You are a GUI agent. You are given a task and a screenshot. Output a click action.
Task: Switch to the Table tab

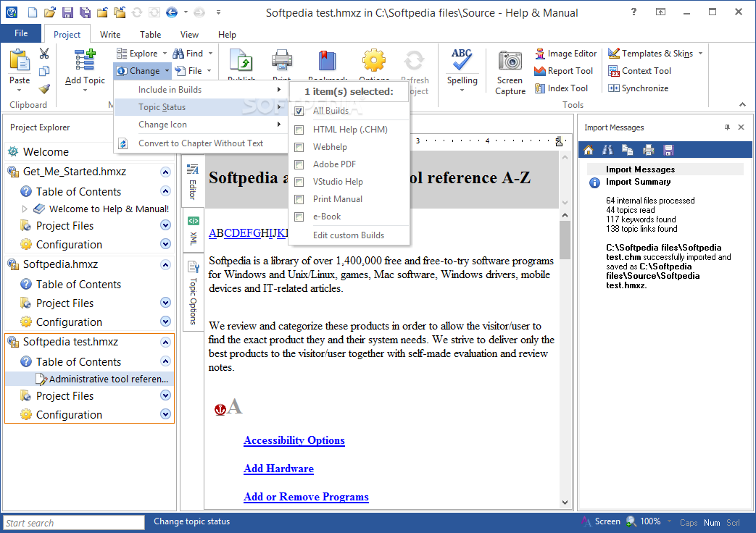tap(151, 35)
